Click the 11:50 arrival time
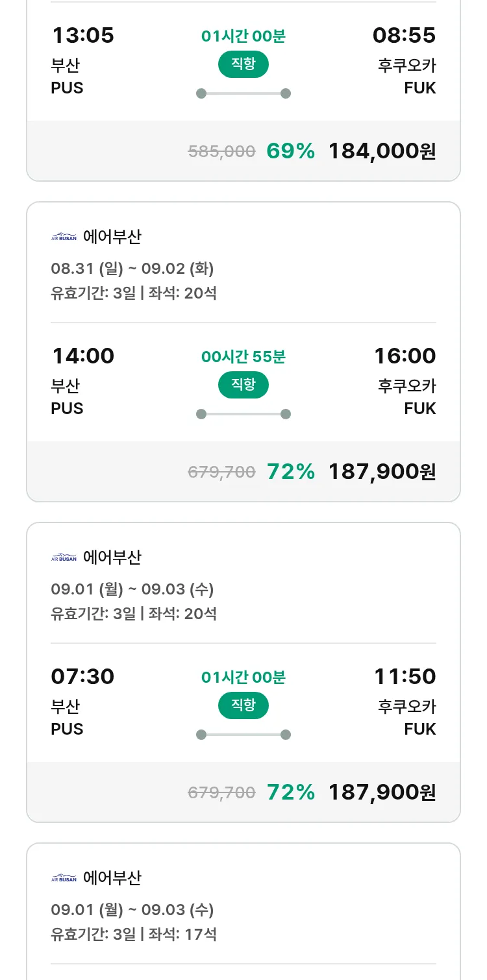The height and width of the screenshot is (980, 487). (x=405, y=676)
